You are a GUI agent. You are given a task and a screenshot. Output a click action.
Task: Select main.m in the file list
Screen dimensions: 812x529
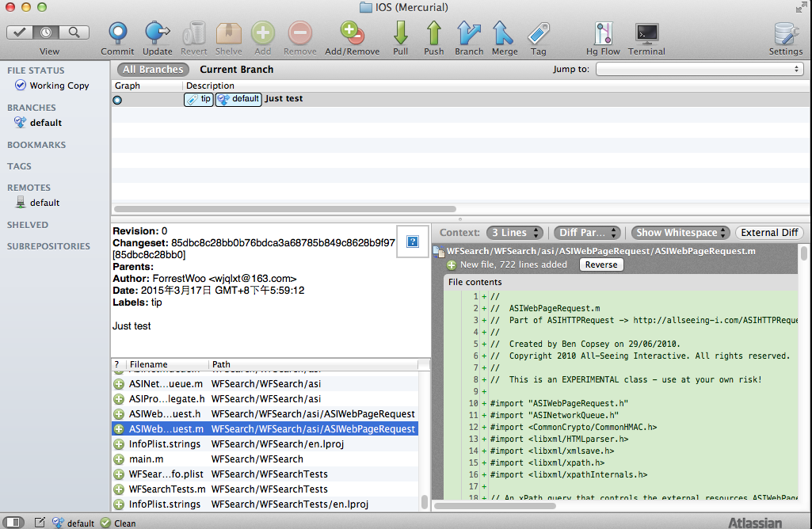(x=265, y=459)
